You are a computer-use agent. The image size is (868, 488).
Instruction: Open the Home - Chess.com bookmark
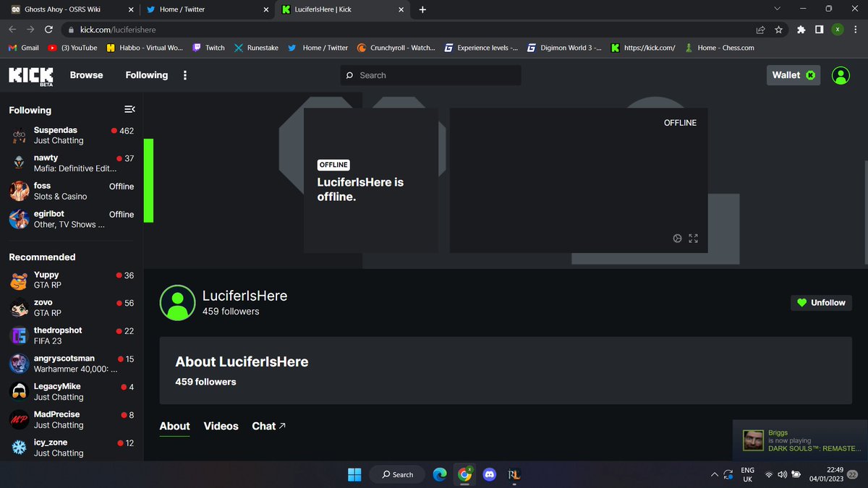tap(720, 48)
